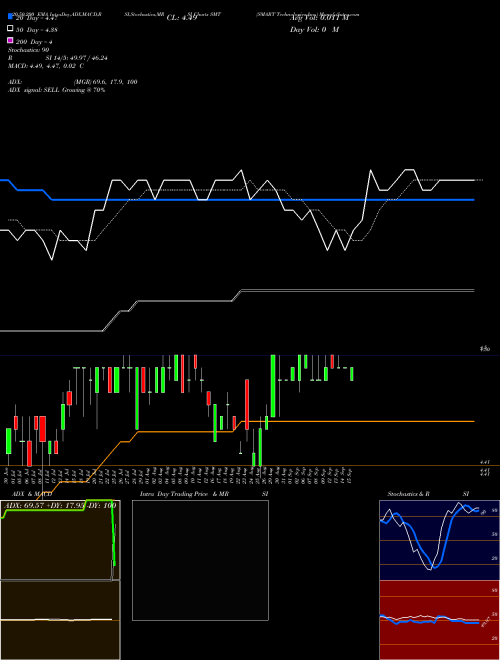500x660 pixels.
Task: Open the empty Intra Day Trading Price chart panel
Action: (x=200, y=560)
